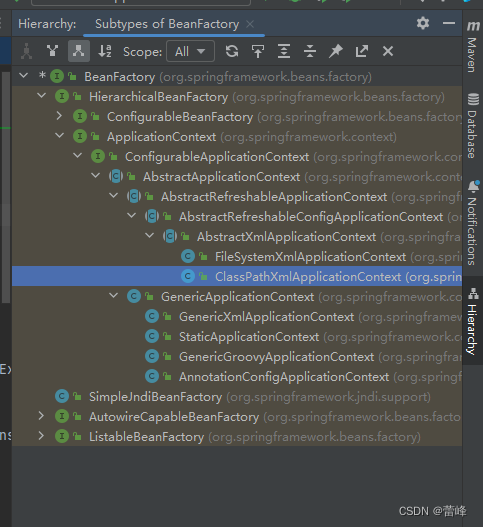Select GenericApplicationContext row

tap(237, 296)
